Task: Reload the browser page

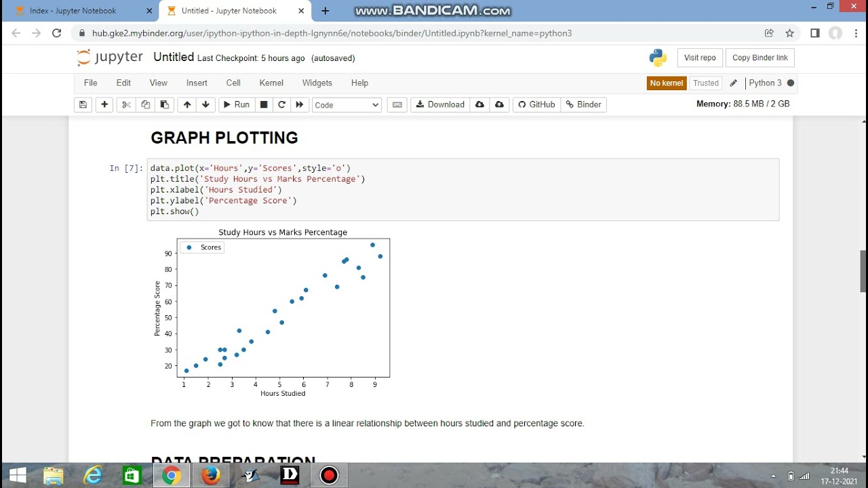Action: tap(57, 33)
